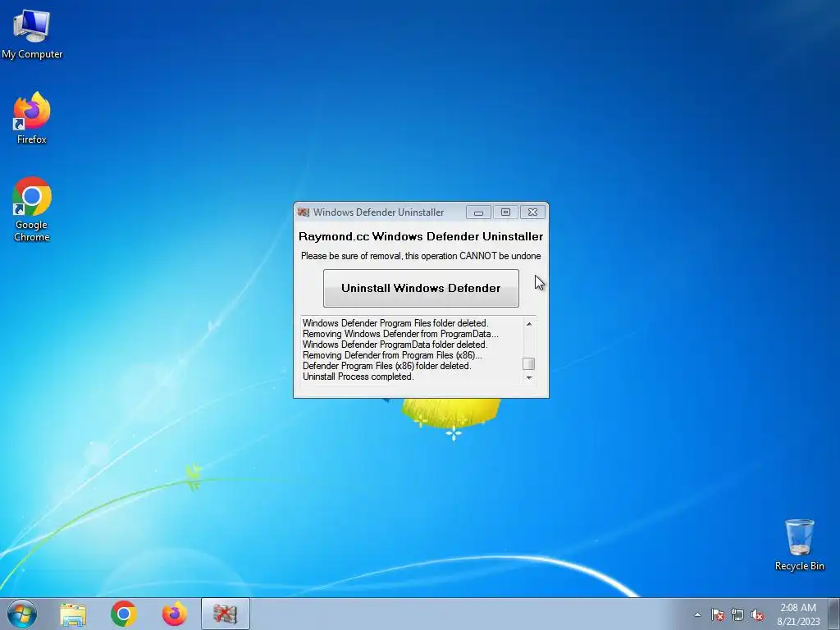Click the log scrollbar down arrow

tap(529, 377)
